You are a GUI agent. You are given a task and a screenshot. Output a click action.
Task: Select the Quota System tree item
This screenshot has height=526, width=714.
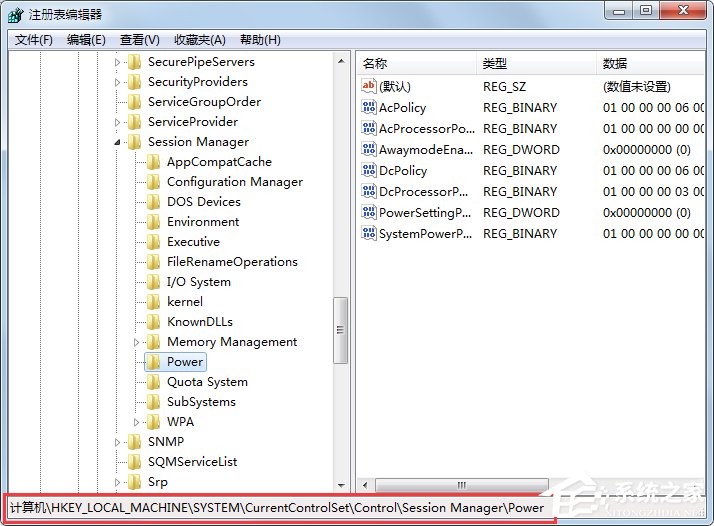click(207, 382)
